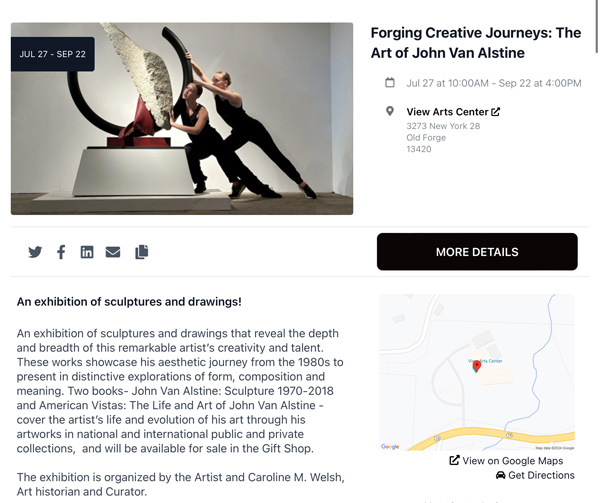The height and width of the screenshot is (503, 600).
Task: Click the page vertical scrollbar
Action: pos(597,27)
